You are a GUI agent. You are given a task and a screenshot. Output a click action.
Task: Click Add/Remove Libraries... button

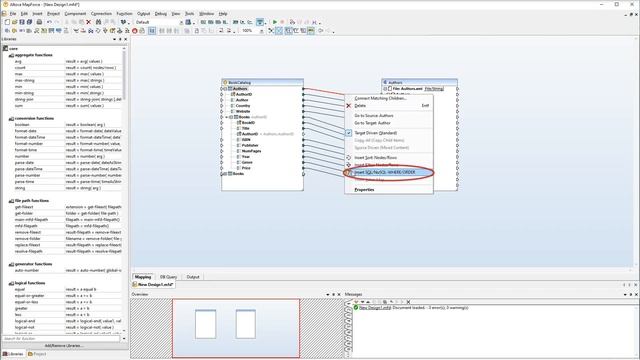coord(63,346)
